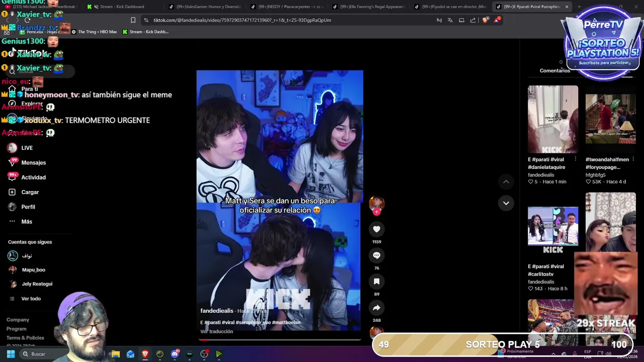
Task: Show hidden system tray icons
Action: (553, 354)
